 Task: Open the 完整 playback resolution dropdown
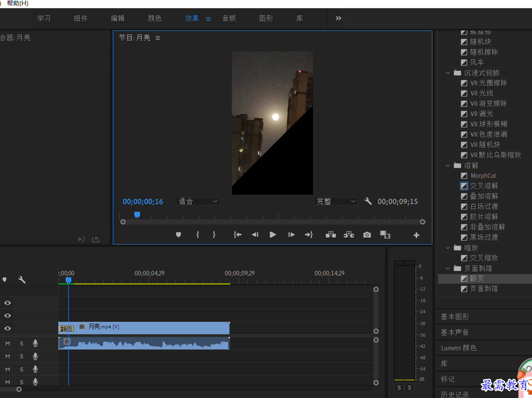click(336, 201)
